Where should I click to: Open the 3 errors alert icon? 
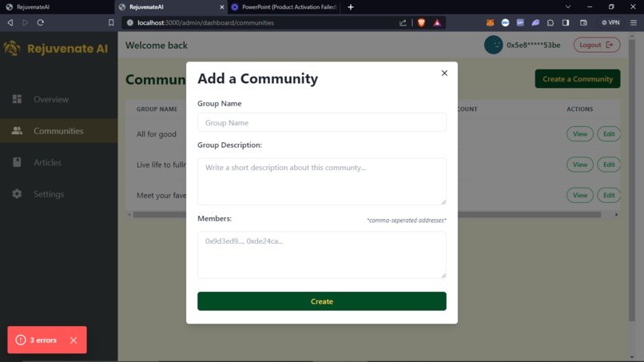[x=21, y=340]
